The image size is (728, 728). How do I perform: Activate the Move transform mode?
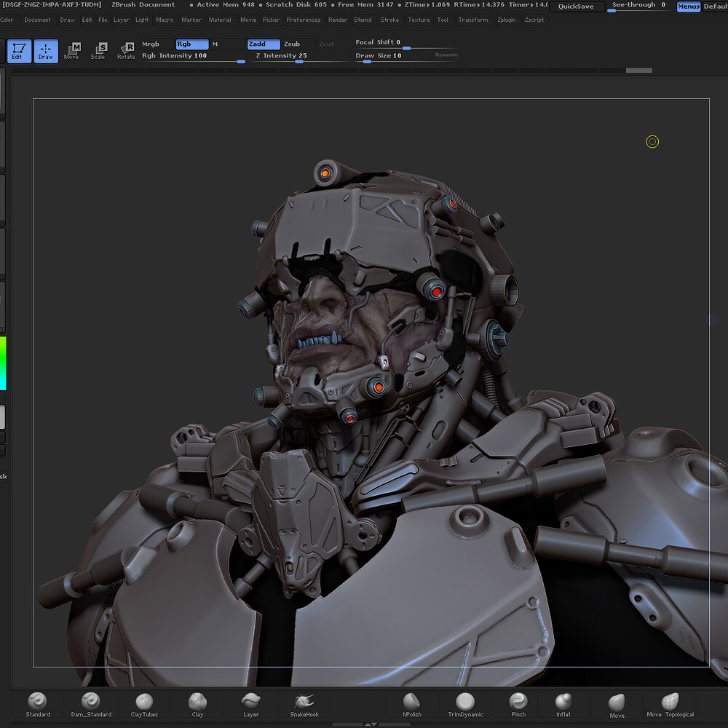click(x=71, y=51)
